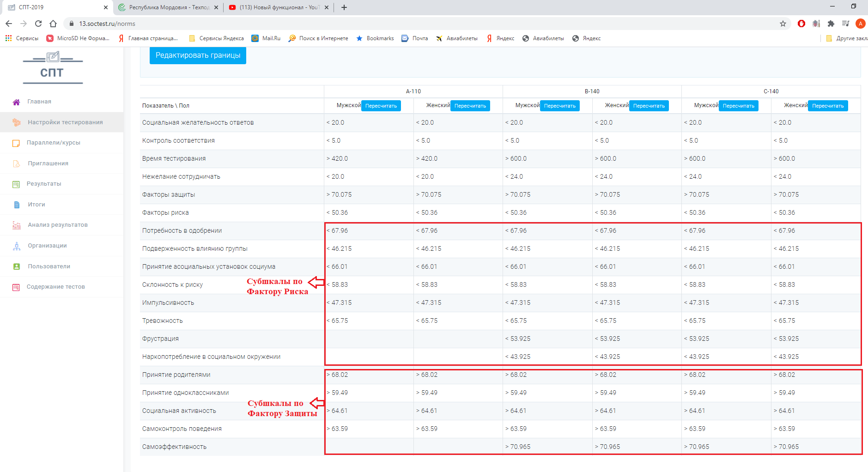Click the Организации sidebar icon
Screen dimensions: 868x472
point(16,246)
